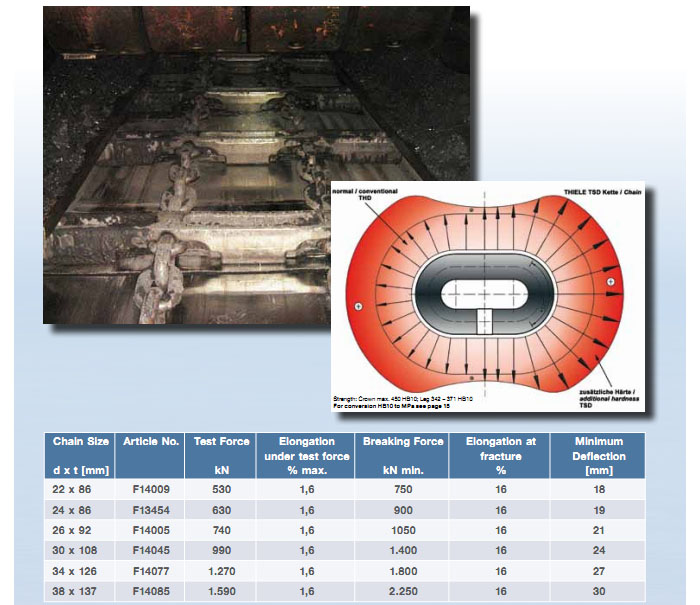Select the 1.270 test force cell
Viewport: 700px width, 605px height.
click(216, 572)
